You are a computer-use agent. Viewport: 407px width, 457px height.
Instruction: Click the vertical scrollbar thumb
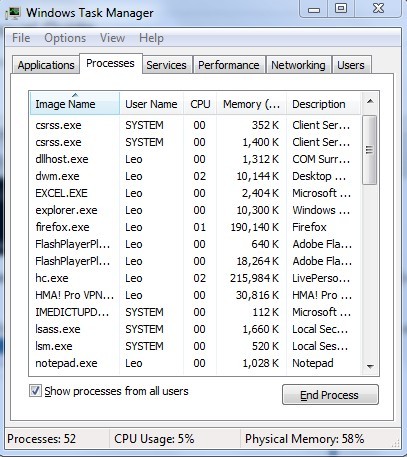[x=369, y=150]
